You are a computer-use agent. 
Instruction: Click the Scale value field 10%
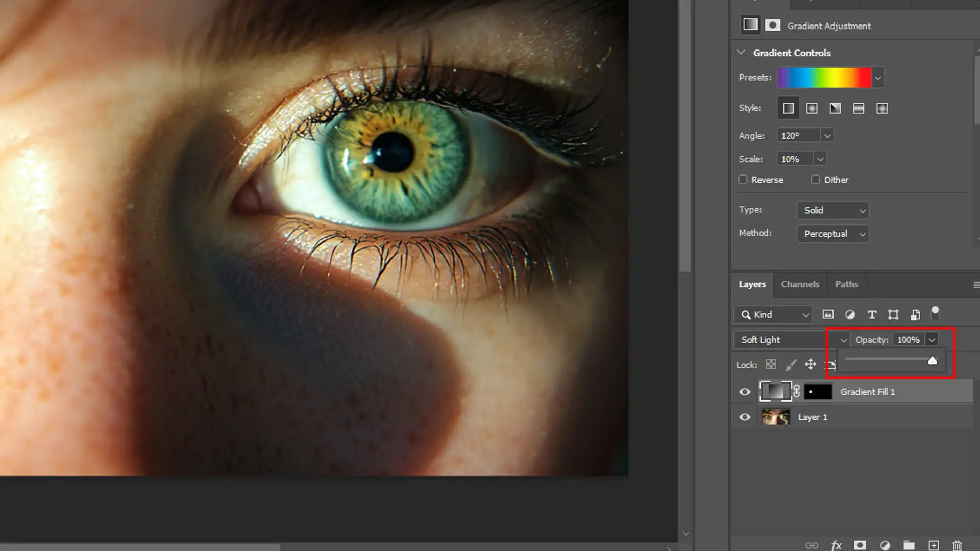795,159
